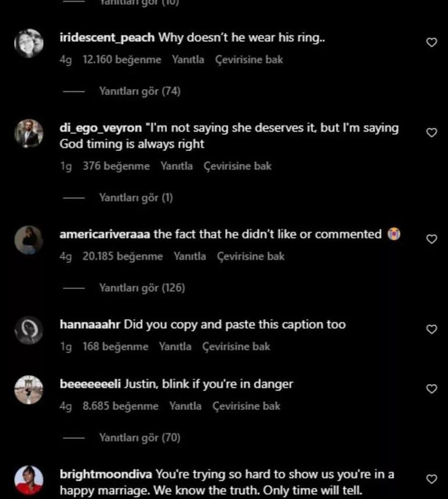Open the 12.160 beğenme likes count

click(x=122, y=60)
